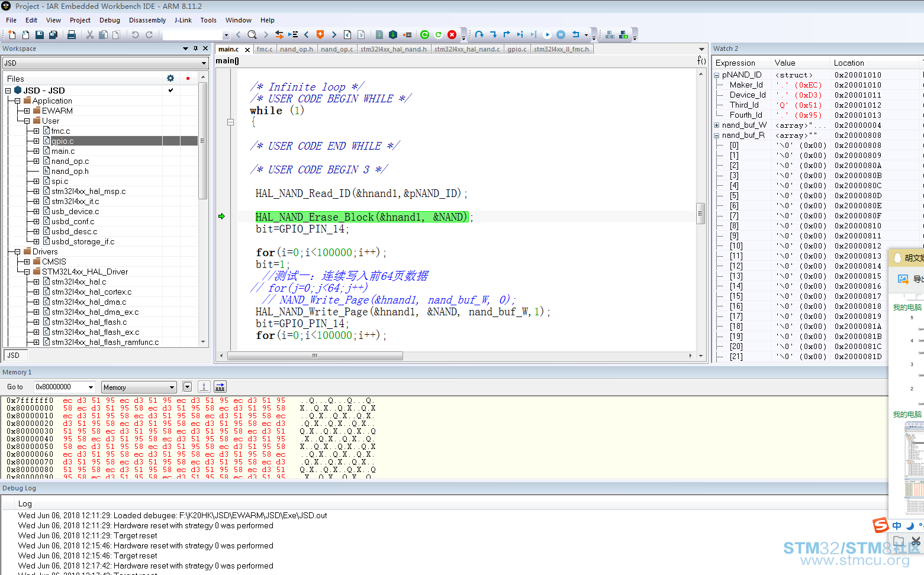Click the Step Out debug icon
Viewport: 924px width, 575px height.
507,34
